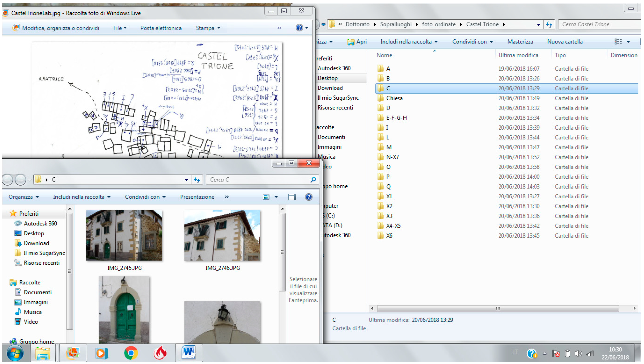Open the Stampa dropdown in Photo Gallery
The width and height of the screenshot is (644, 364).
(208, 28)
